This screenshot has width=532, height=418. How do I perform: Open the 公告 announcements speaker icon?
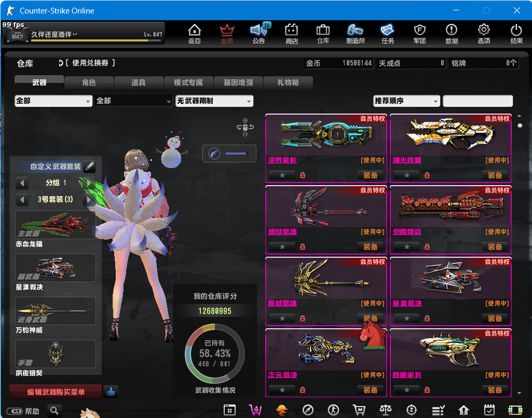pos(259,34)
